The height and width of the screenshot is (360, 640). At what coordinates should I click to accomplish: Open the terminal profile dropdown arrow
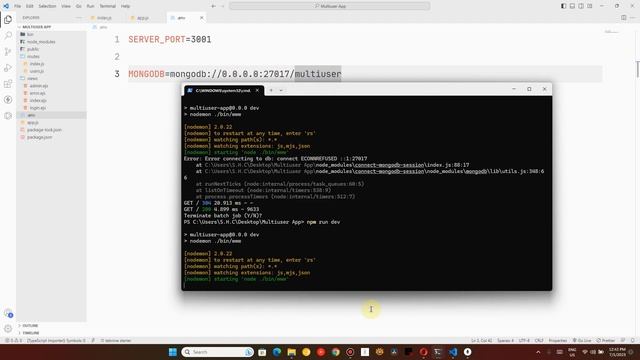(x=281, y=90)
